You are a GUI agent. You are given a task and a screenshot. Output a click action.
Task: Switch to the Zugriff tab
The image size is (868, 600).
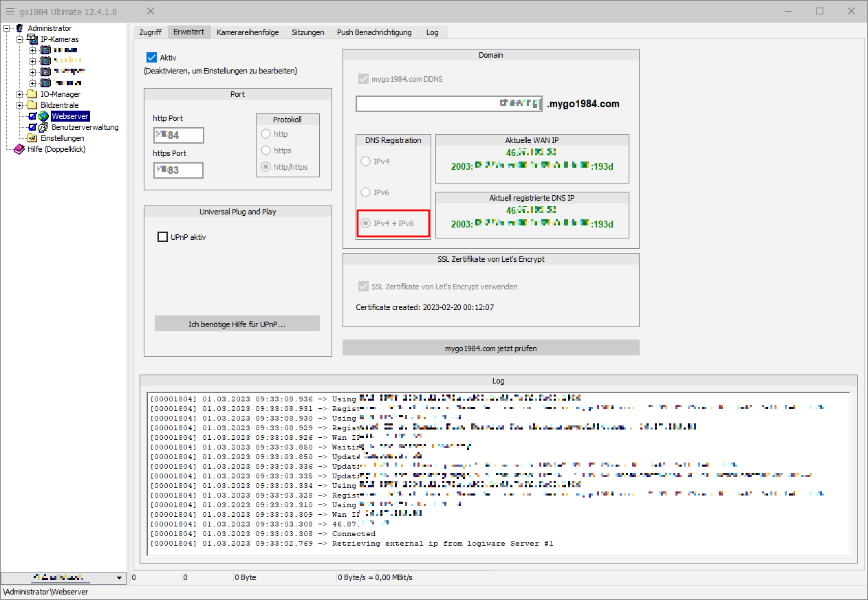(x=151, y=32)
